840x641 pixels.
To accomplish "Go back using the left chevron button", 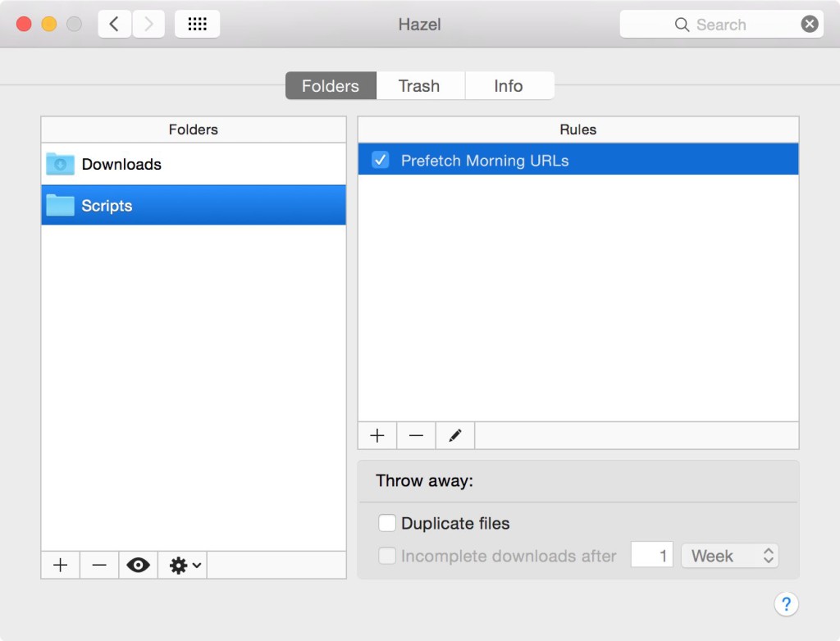I will (x=114, y=24).
